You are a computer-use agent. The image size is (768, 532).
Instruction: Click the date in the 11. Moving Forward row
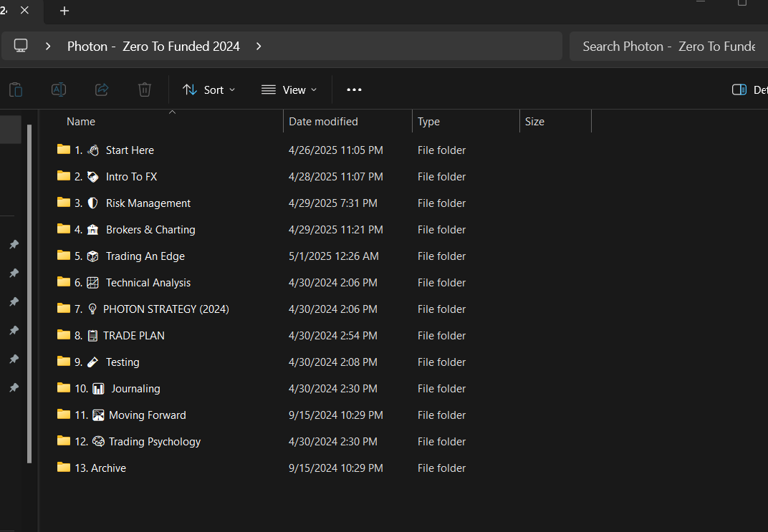[x=335, y=415]
